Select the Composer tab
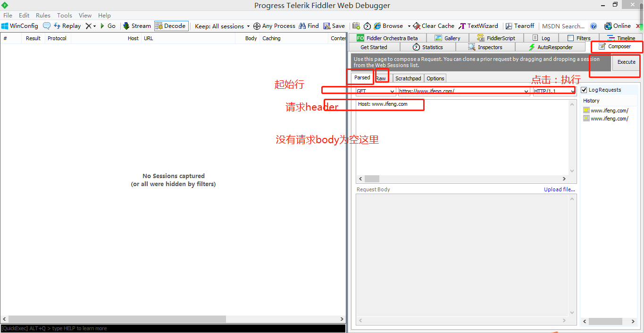This screenshot has width=644, height=333. coord(615,46)
